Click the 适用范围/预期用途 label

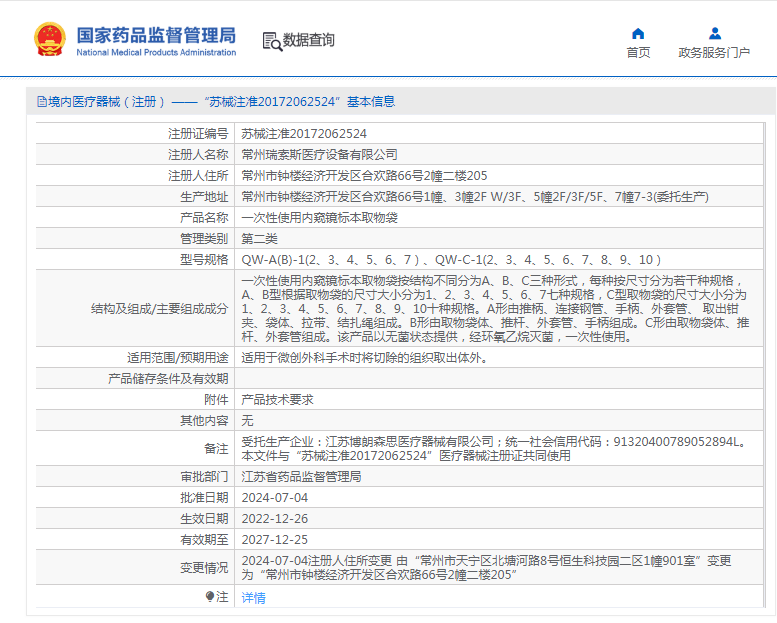tap(177, 357)
